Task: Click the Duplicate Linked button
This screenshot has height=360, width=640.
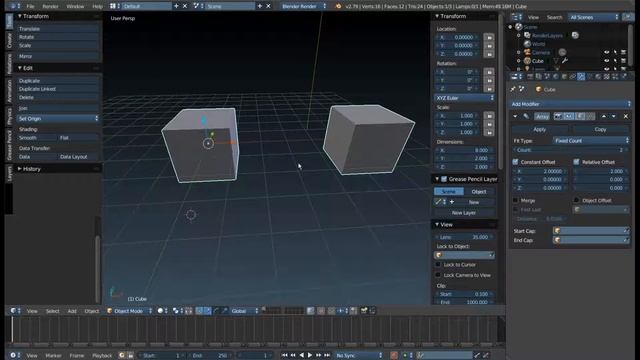Action: 58,89
